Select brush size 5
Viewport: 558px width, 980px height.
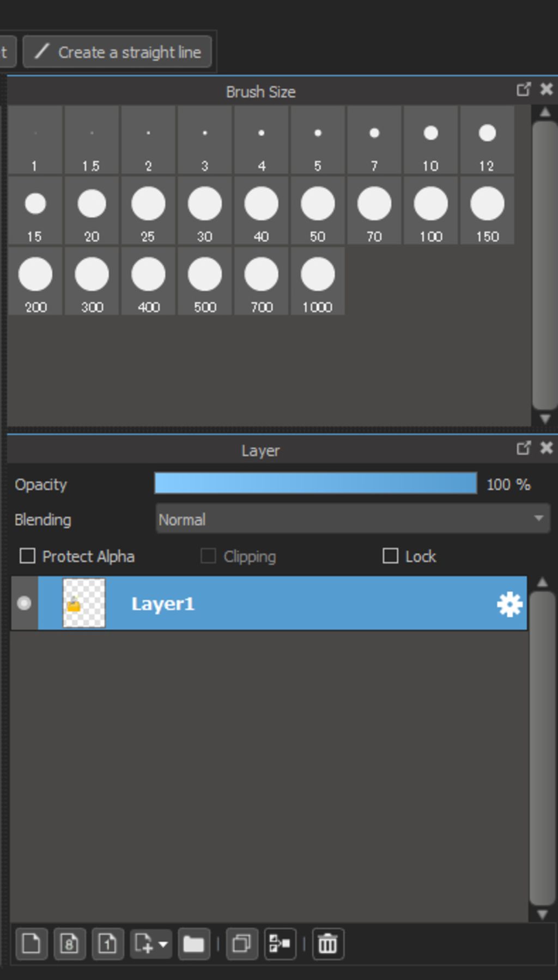point(318,141)
